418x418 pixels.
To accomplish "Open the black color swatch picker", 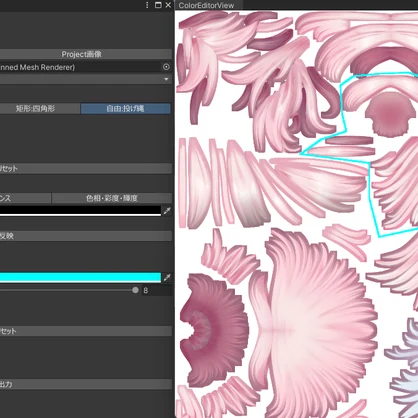I will pyautogui.click(x=80, y=211).
